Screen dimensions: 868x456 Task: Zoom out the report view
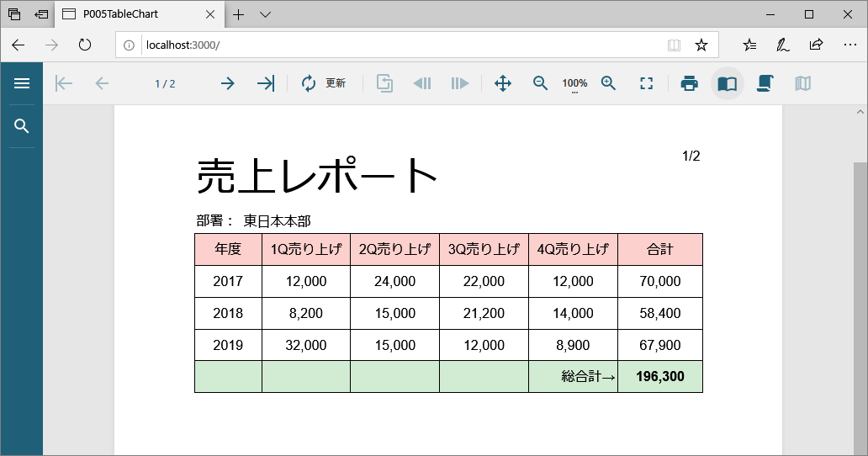(x=540, y=83)
